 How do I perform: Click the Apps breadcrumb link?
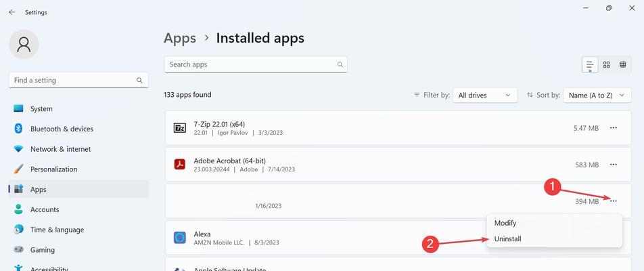coord(180,38)
